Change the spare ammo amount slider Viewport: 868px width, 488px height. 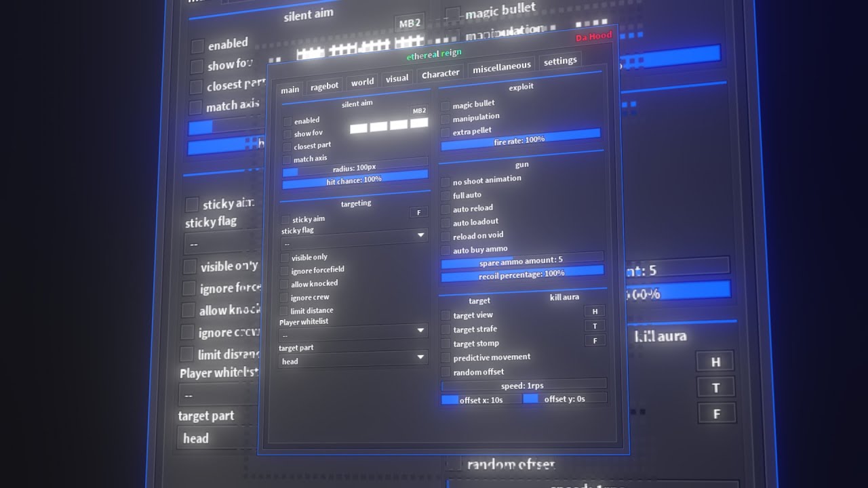pyautogui.click(x=521, y=260)
